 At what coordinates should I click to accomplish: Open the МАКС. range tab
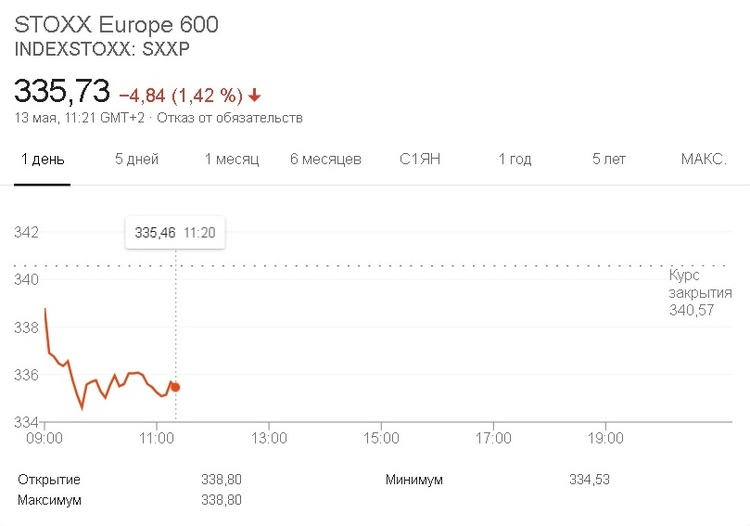704,159
